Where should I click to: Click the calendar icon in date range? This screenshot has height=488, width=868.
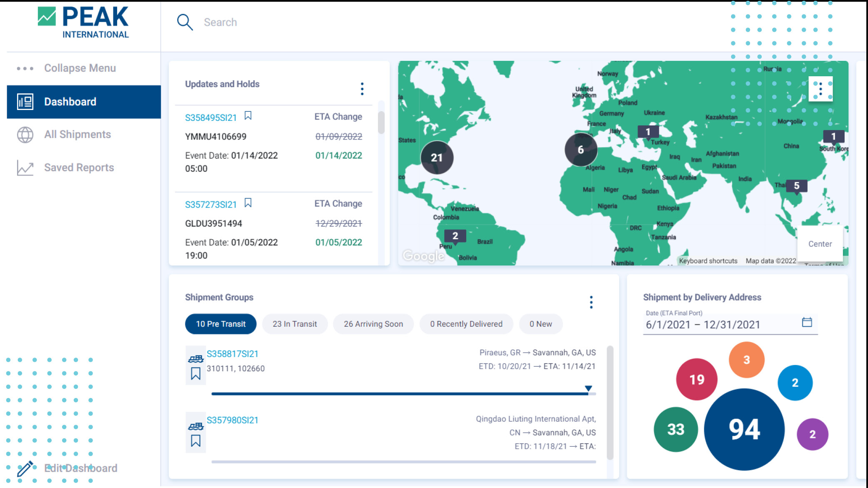pos(807,322)
